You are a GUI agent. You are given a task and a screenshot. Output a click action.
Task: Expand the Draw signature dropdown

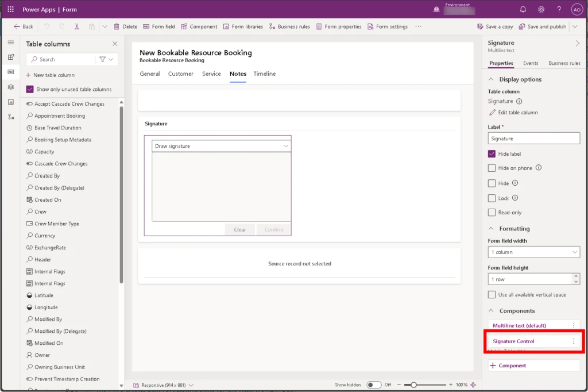click(x=221, y=146)
